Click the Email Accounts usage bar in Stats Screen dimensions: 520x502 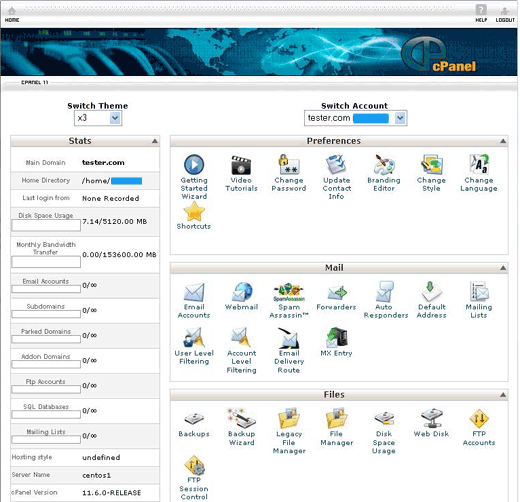46,289
